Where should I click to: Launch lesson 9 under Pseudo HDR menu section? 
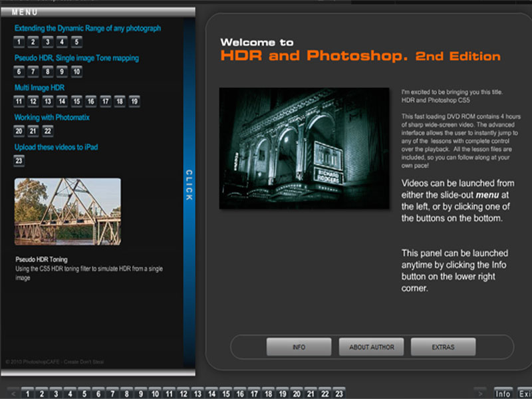point(62,72)
